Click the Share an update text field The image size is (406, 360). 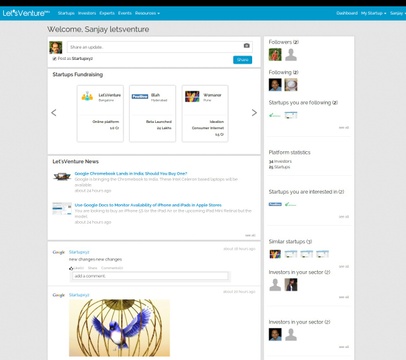[x=160, y=47]
